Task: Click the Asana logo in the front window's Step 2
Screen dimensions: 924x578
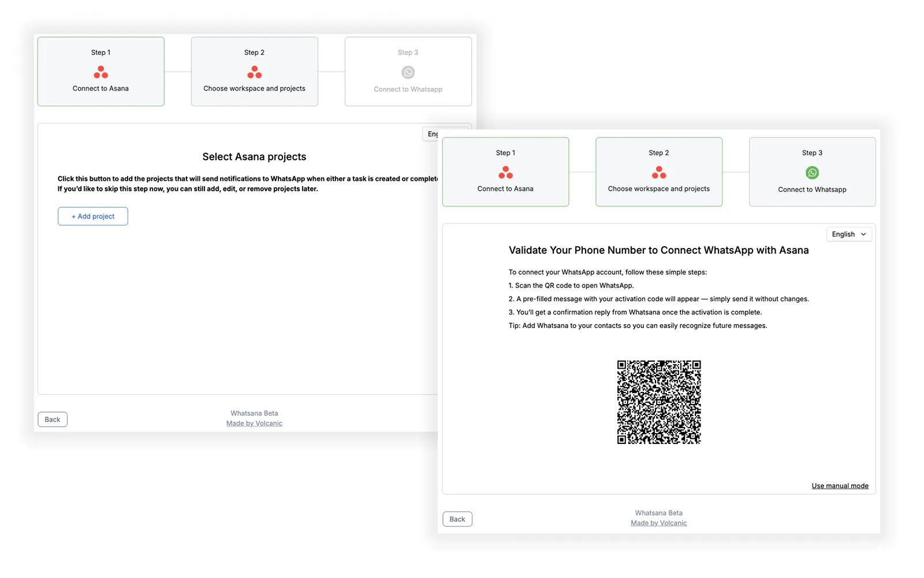Action: (x=658, y=172)
